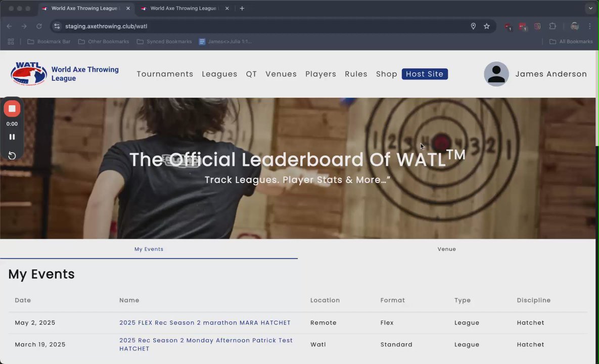Click the Host Site button
The image size is (599, 364).
pyautogui.click(x=425, y=74)
